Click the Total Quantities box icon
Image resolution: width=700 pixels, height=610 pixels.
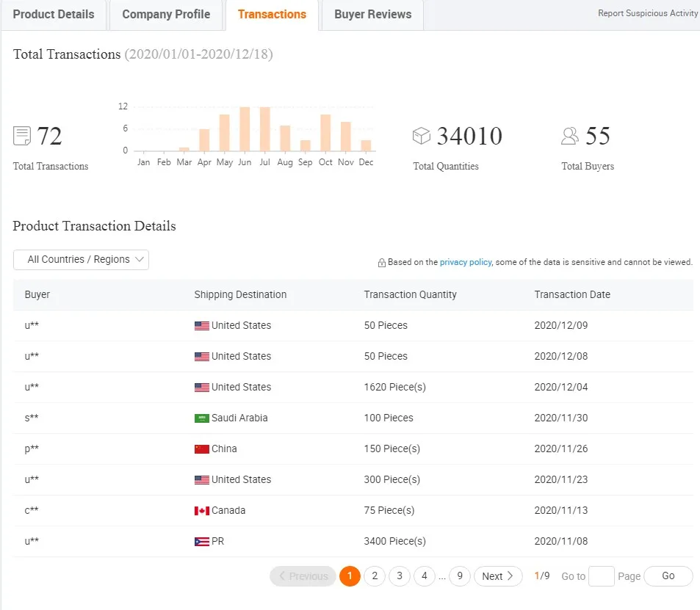pyautogui.click(x=421, y=136)
